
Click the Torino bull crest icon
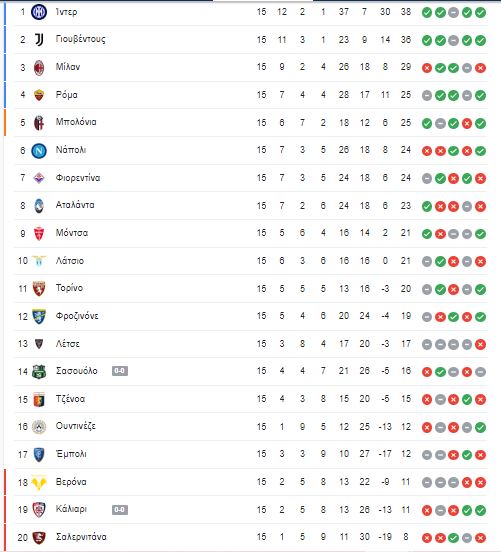(x=39, y=289)
